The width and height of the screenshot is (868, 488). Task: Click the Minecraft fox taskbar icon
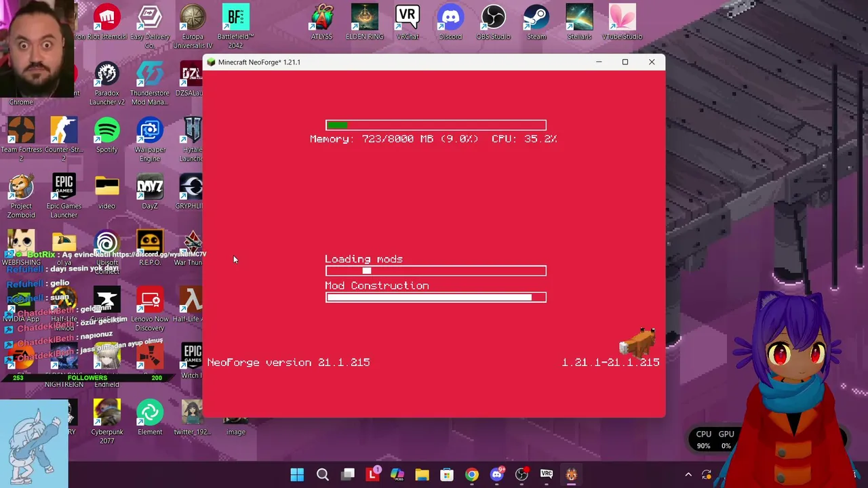(572, 474)
